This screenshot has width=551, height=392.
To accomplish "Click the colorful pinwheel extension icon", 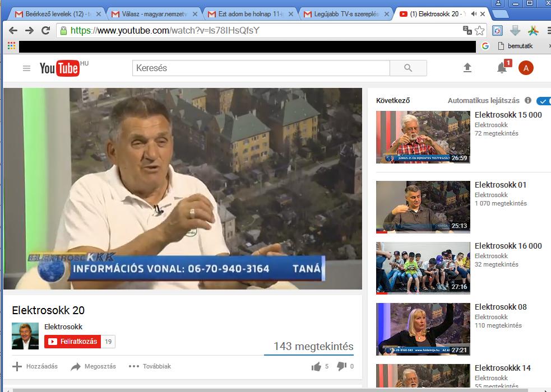I will pyautogui.click(x=533, y=31).
